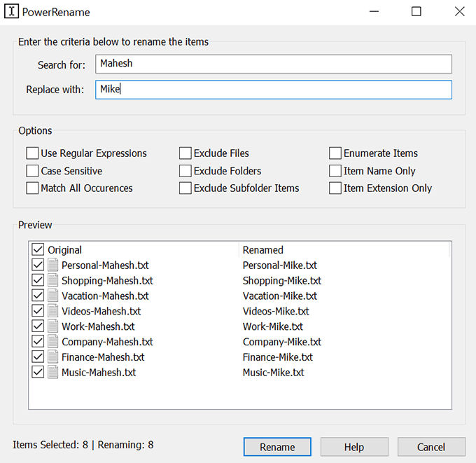Click the Work-Mahesh.txt file icon
The width and height of the screenshot is (476, 463).
[53, 327]
